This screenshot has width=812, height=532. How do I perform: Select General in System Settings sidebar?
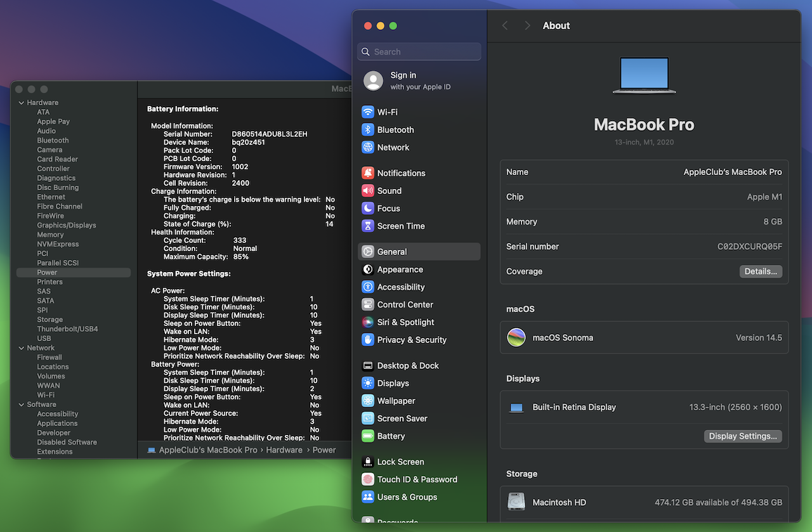click(419, 252)
